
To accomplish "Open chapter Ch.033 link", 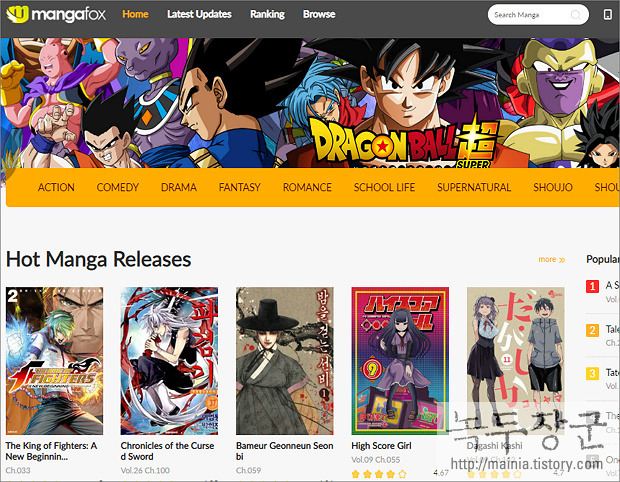I will [18, 470].
